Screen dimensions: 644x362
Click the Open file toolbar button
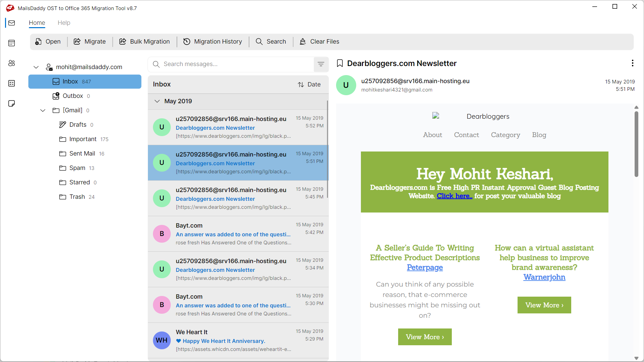(x=48, y=42)
